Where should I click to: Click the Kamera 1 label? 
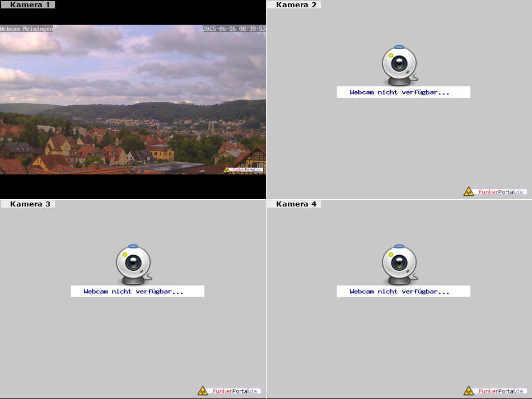coord(27,4)
